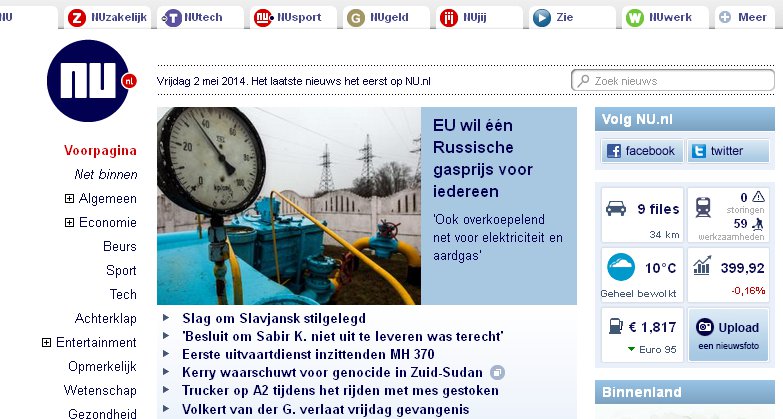Open the gas pressure gauge headline photo

(x=288, y=205)
